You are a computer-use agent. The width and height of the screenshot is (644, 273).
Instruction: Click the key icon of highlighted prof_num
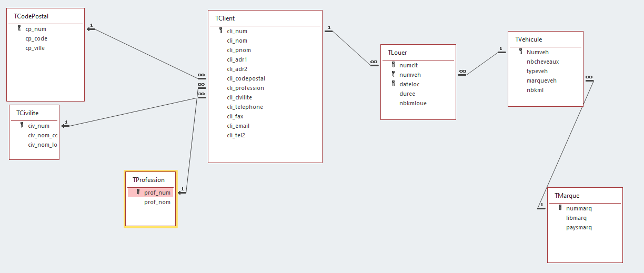(138, 193)
